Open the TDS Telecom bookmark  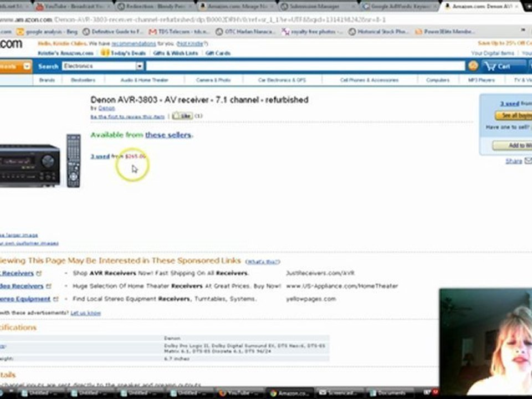click(x=180, y=32)
